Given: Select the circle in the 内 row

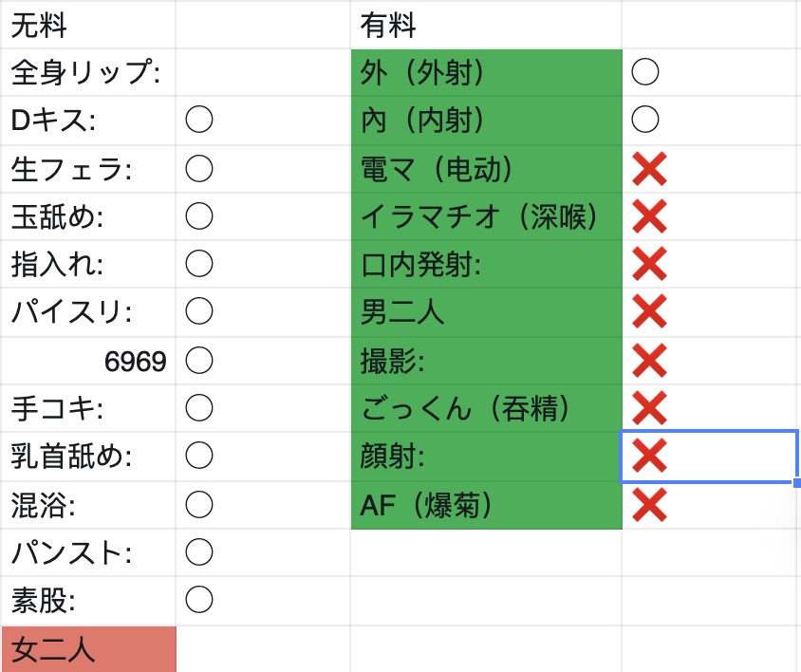Looking at the screenshot, I should pos(644,119).
